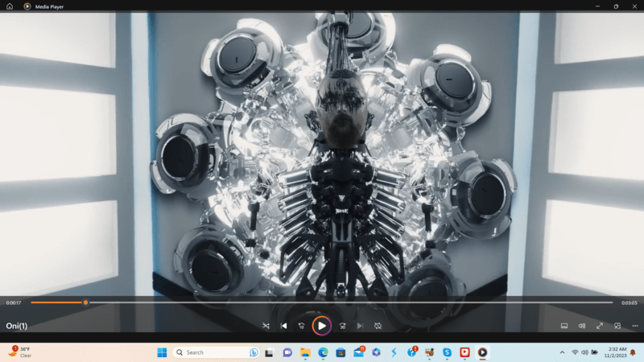The height and width of the screenshot is (362, 644).
Task: Show hidden system tray icons
Action: pos(562,352)
